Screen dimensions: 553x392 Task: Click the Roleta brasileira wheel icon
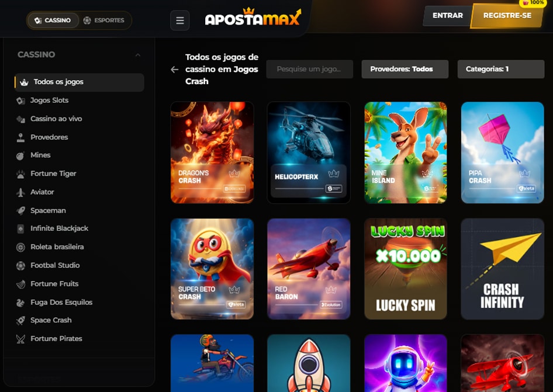point(21,248)
